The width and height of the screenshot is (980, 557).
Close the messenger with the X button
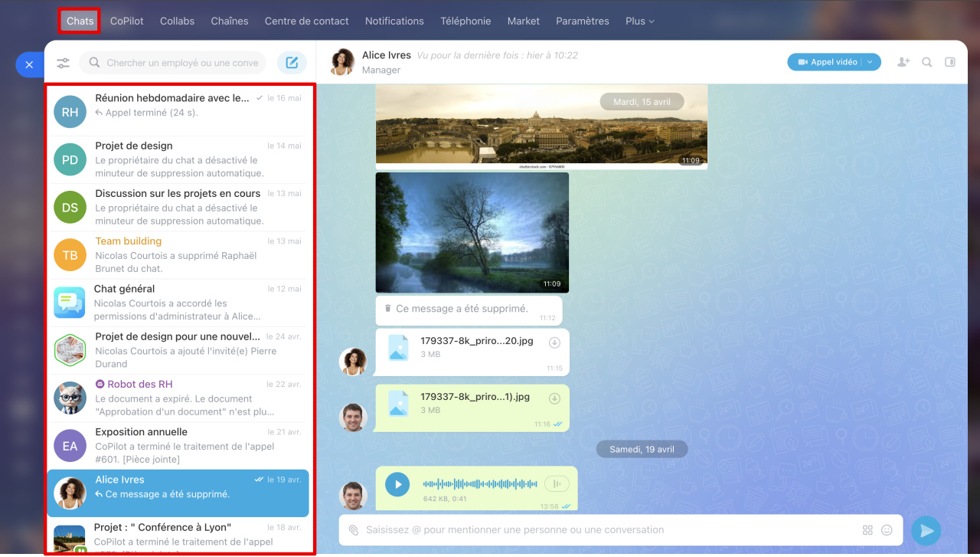tap(29, 65)
